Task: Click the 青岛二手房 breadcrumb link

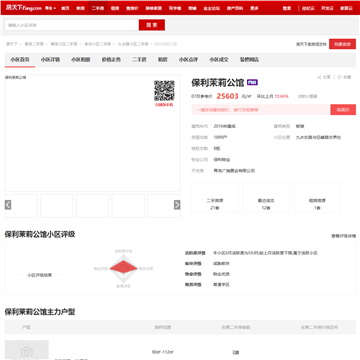Action: tap(34, 44)
